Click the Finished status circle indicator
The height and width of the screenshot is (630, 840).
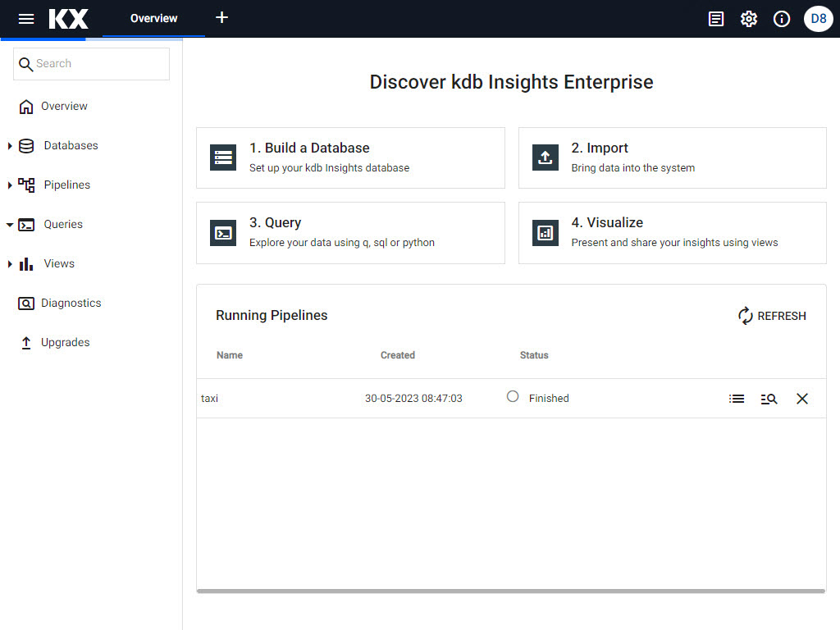pyautogui.click(x=513, y=396)
